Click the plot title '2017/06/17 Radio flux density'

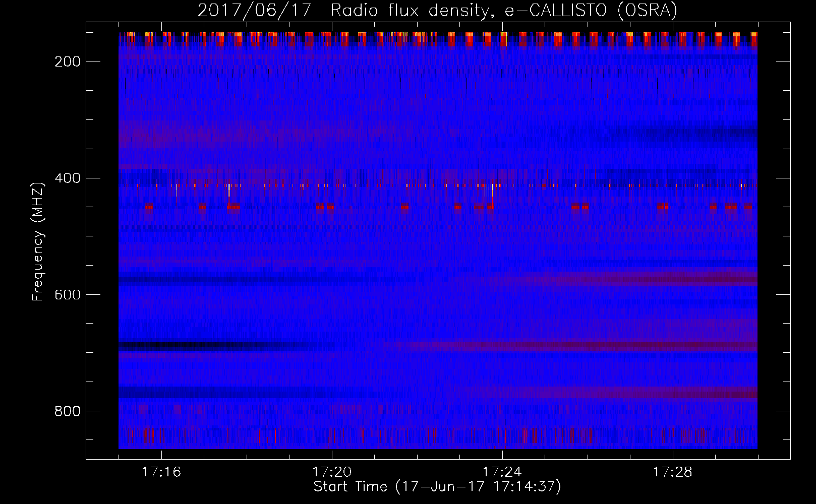coord(438,11)
